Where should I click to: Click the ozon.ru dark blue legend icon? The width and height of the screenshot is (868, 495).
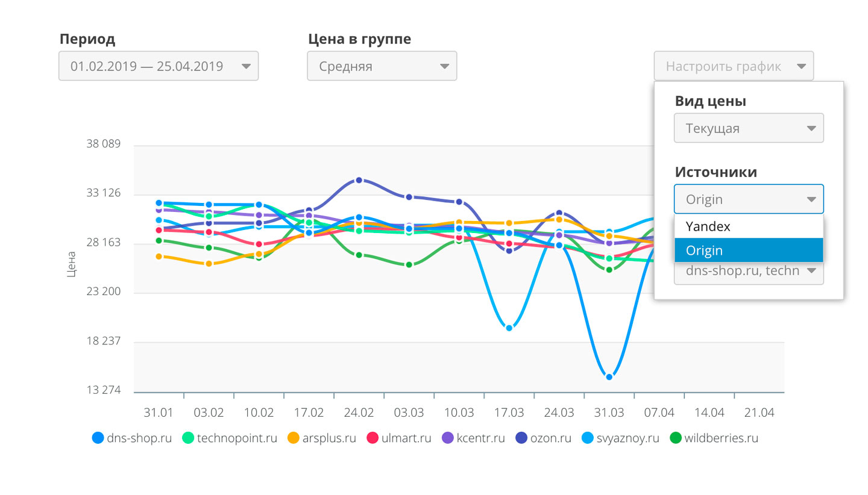(522, 438)
